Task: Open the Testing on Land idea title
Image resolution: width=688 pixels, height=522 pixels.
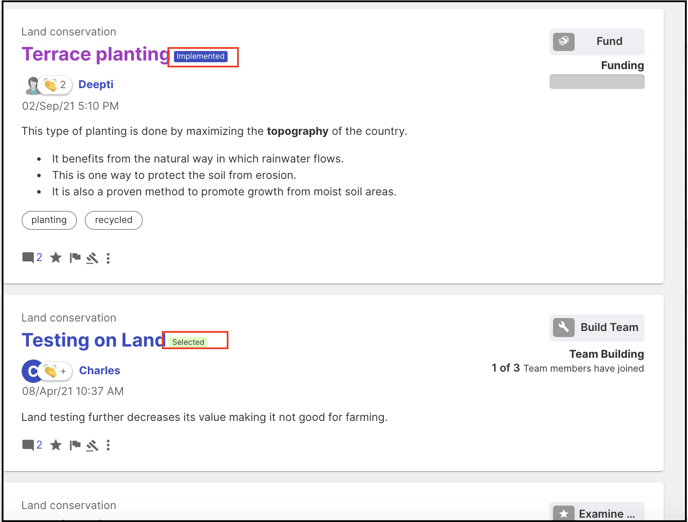Action: [93, 340]
